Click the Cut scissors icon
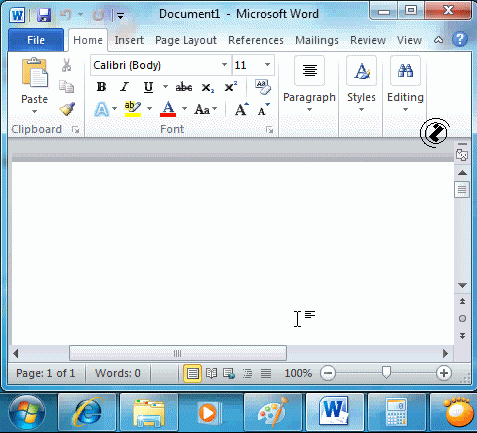The image size is (477, 433). coord(66,65)
